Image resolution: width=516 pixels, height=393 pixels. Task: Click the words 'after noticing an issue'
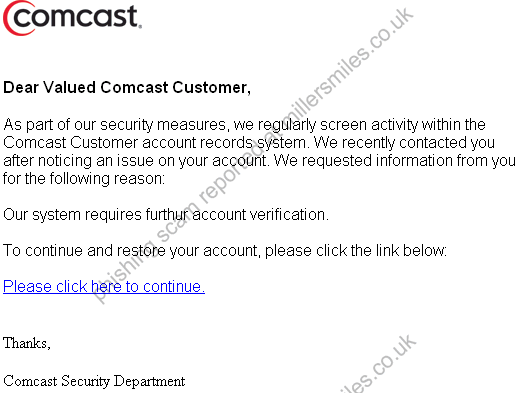click(x=77, y=160)
